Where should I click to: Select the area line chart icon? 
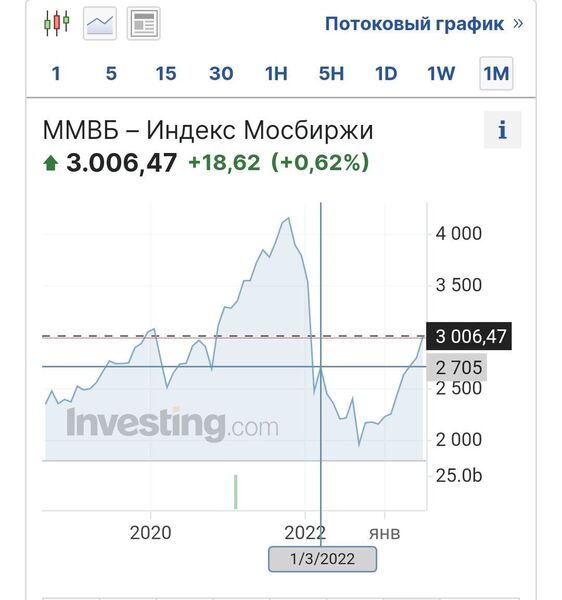100,23
